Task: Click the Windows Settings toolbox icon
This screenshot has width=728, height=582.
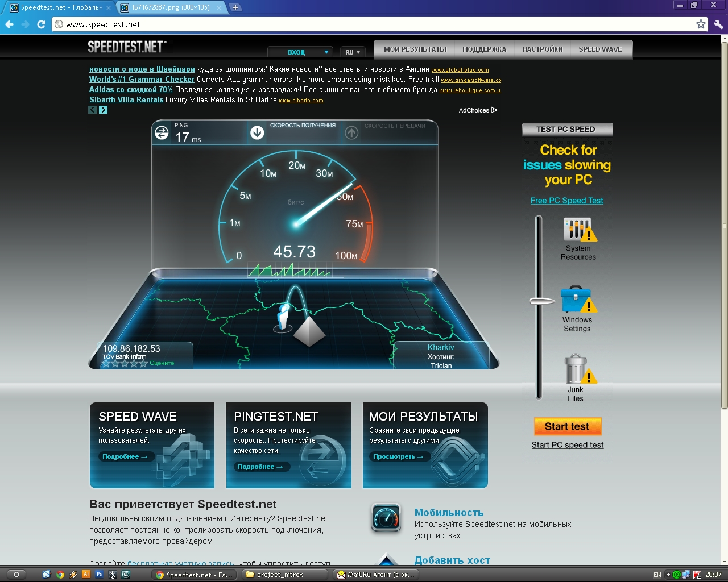Action: [578, 300]
